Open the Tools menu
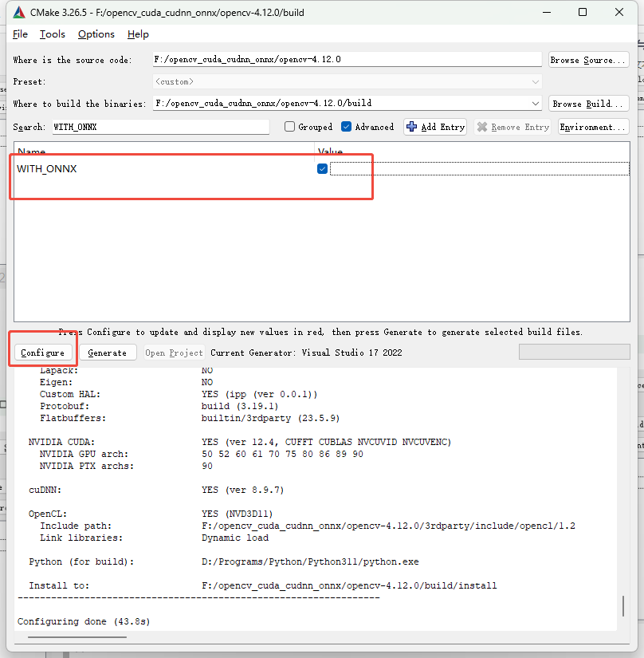The height and width of the screenshot is (658, 644). tap(53, 34)
